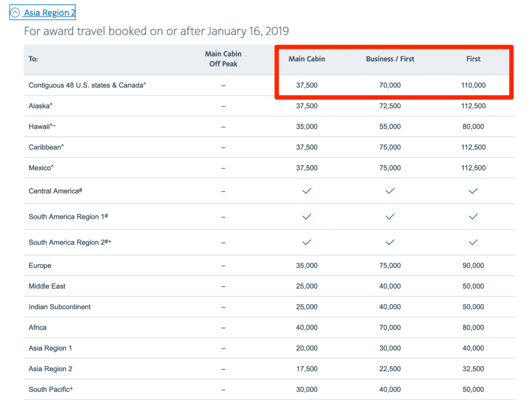Click Central America Main Cabin checkmark

(x=307, y=191)
